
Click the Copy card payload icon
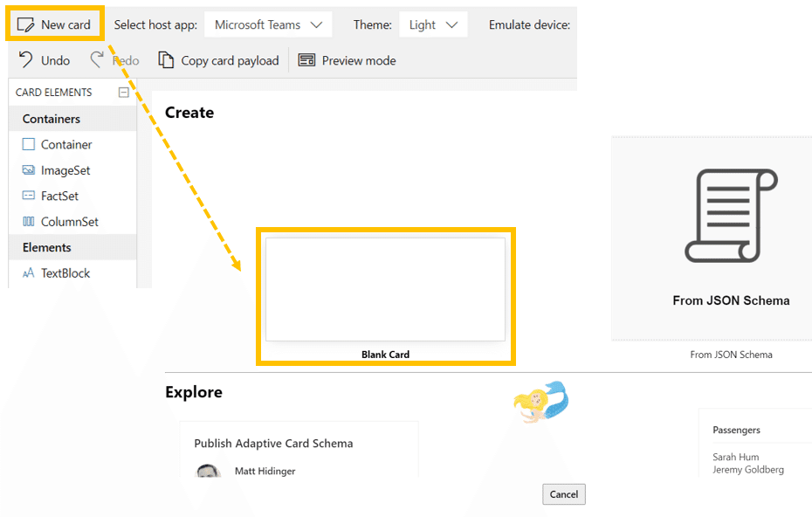(166, 60)
